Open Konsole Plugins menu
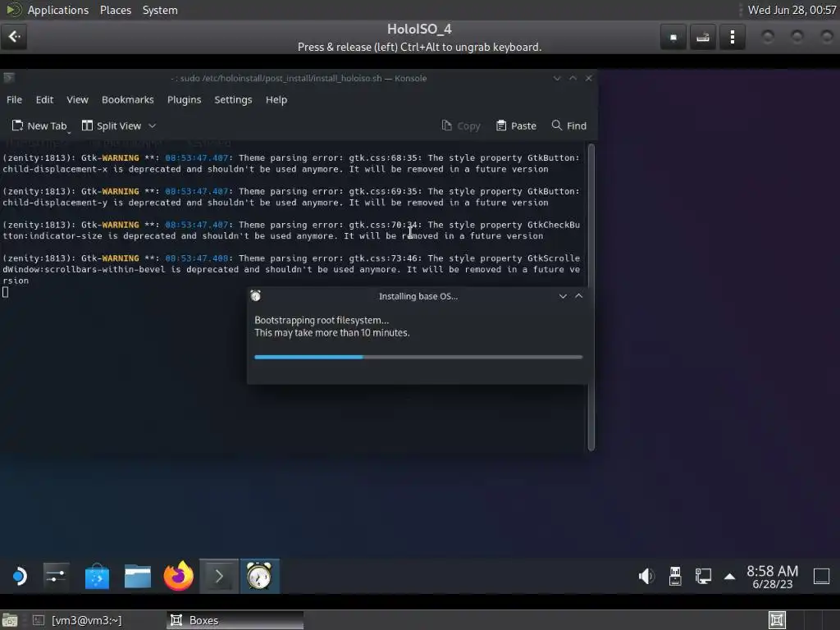The width and height of the screenshot is (840, 630). point(184,99)
